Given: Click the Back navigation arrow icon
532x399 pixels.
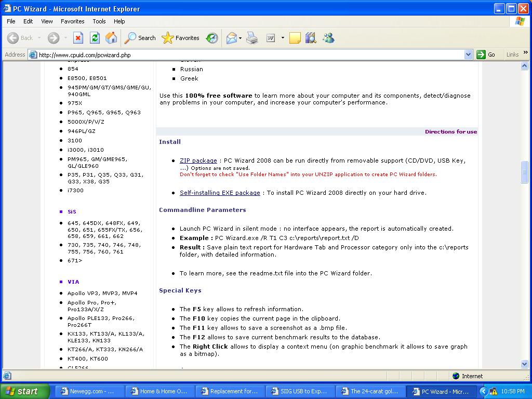Looking at the screenshot, I should pyautogui.click(x=13, y=38).
